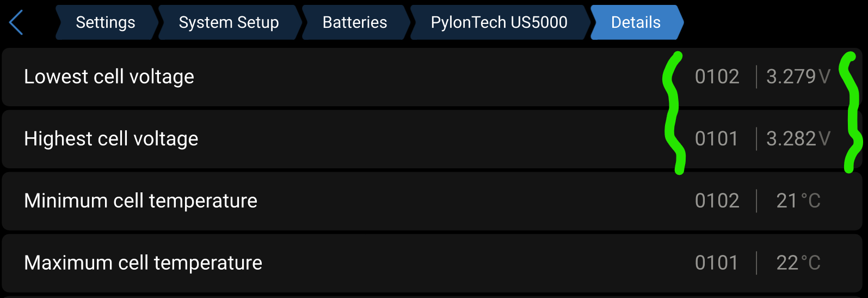
Task: Click the Minimum cell temperature label
Action: coord(140,201)
